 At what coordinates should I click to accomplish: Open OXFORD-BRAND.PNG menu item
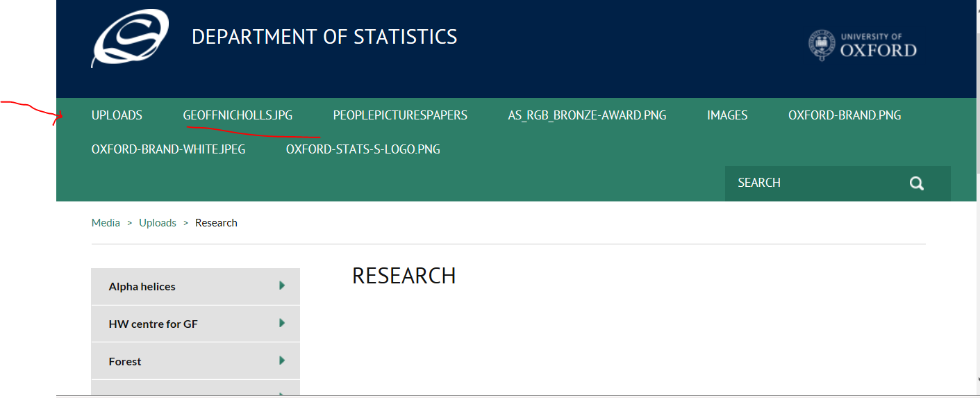[x=845, y=115]
